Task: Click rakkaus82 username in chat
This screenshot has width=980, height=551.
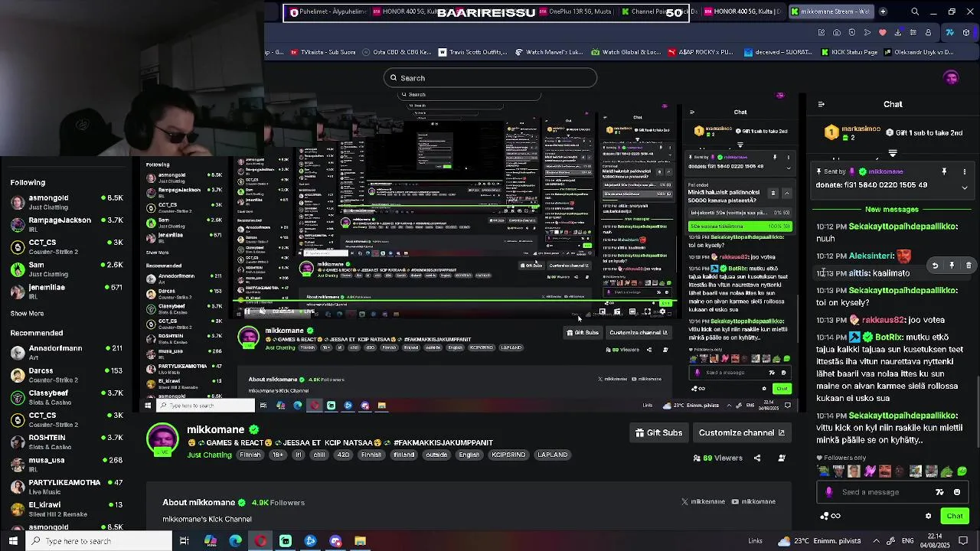Action: click(883, 320)
